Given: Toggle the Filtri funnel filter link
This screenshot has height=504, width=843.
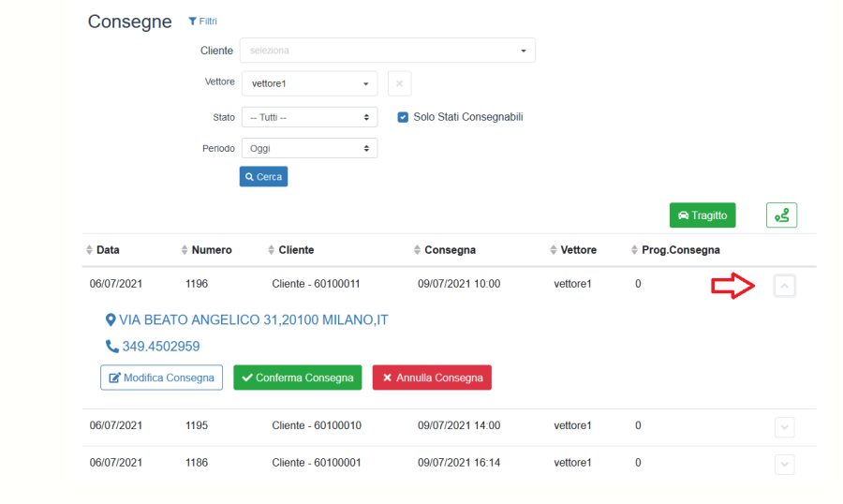Looking at the screenshot, I should pyautogui.click(x=202, y=22).
